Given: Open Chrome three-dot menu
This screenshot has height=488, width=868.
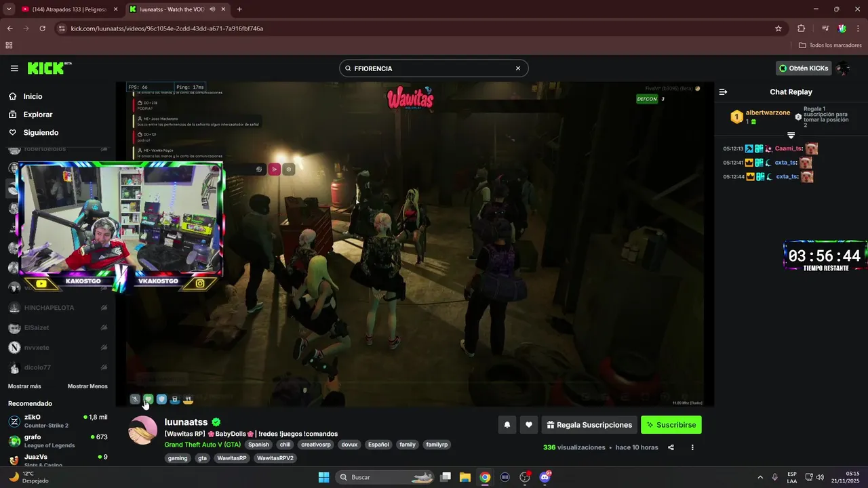Looking at the screenshot, I should pyautogui.click(x=858, y=28).
